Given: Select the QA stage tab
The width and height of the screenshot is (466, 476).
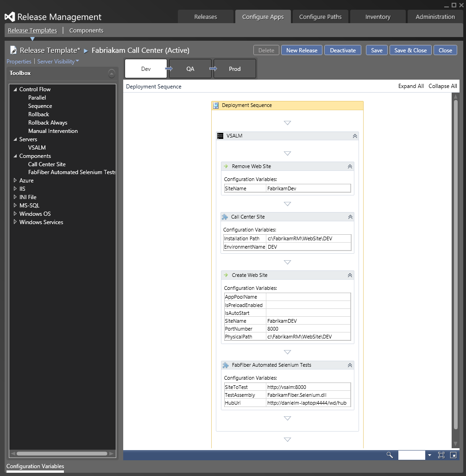Looking at the screenshot, I should coord(190,69).
